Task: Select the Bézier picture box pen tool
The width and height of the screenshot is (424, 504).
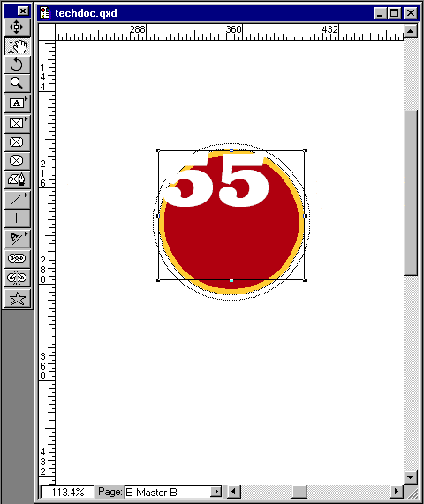Action: (17, 179)
